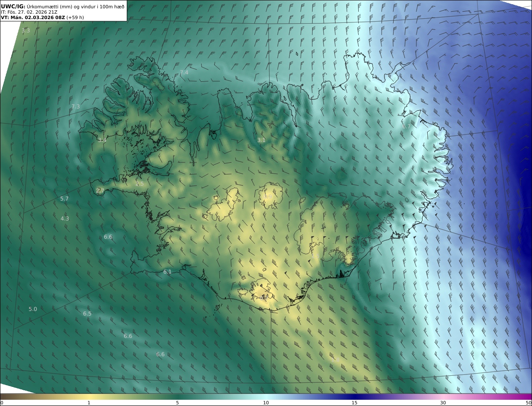
Task: Select the title "Úrkomumætti (mm) og vindur í 100m hæð"
Action: 76,6
